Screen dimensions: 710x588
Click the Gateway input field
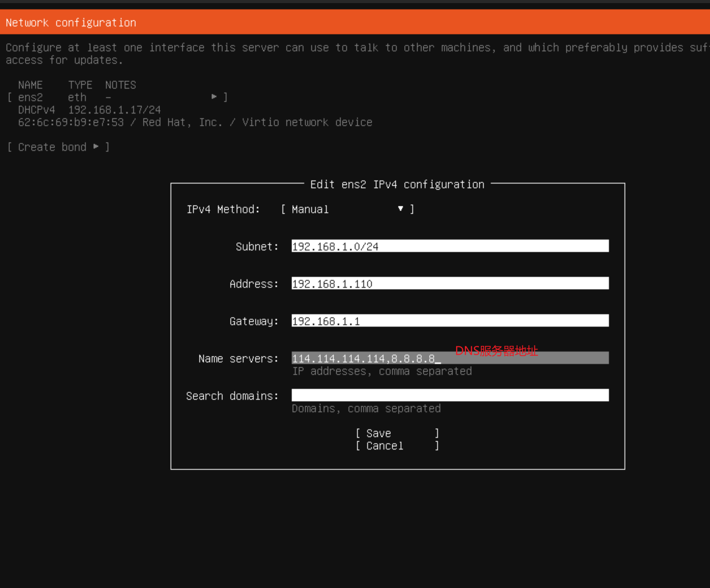[x=450, y=321]
